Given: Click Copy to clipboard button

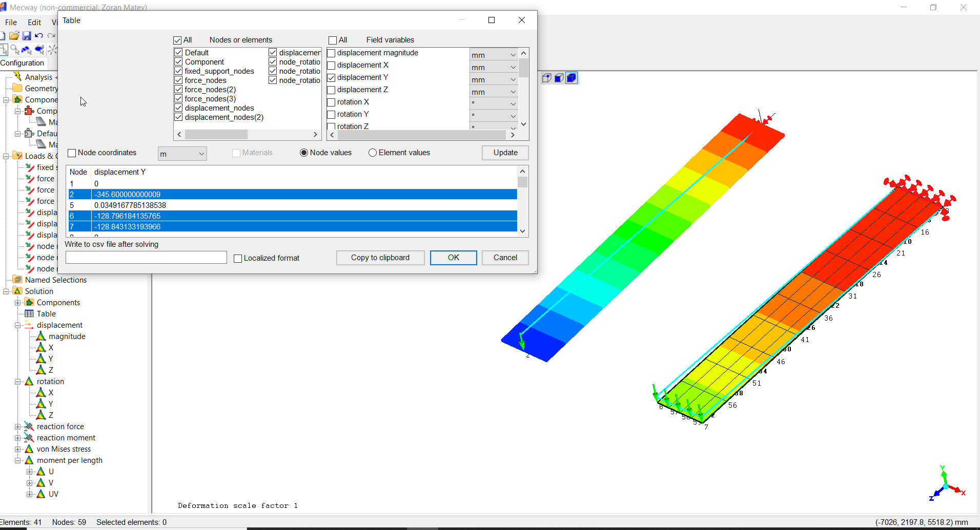Looking at the screenshot, I should click(x=380, y=258).
